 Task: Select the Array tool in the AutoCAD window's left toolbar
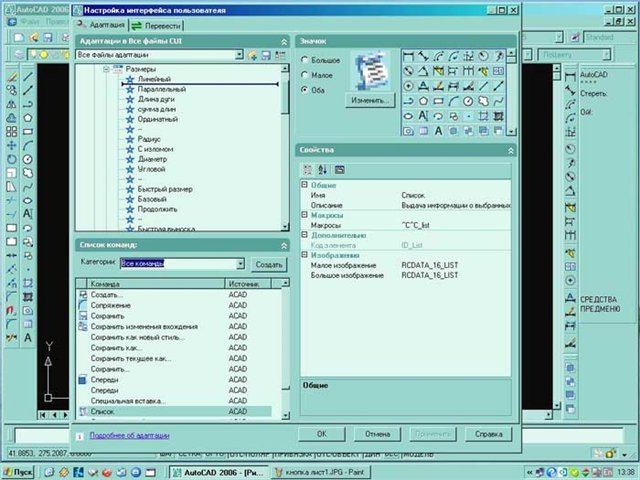12,131
